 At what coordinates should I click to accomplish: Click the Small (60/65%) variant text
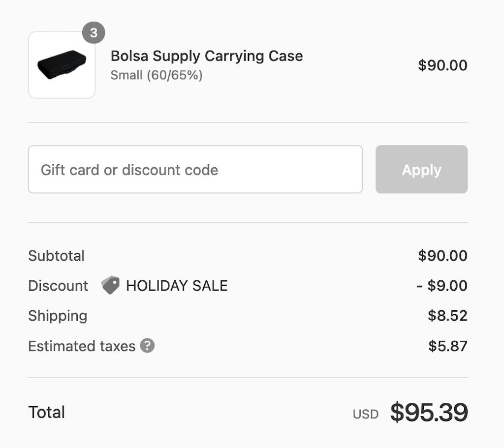(157, 75)
